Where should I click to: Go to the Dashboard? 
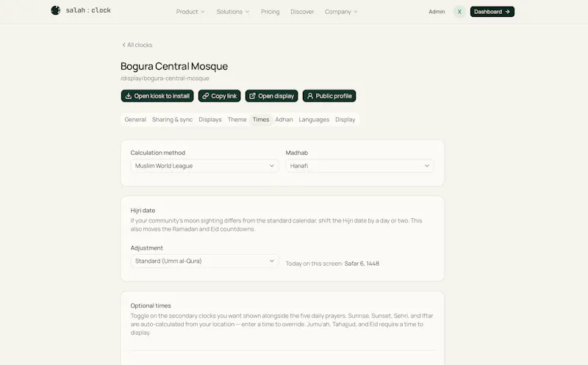[x=492, y=12]
